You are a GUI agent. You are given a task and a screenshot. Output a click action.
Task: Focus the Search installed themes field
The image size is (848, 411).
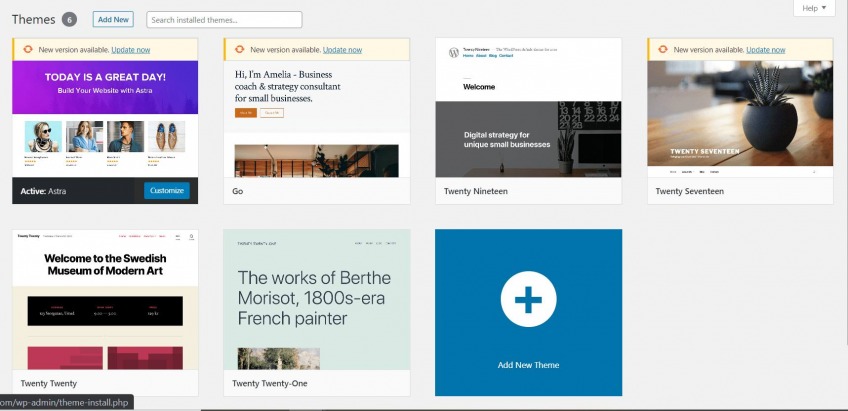pyautogui.click(x=224, y=20)
